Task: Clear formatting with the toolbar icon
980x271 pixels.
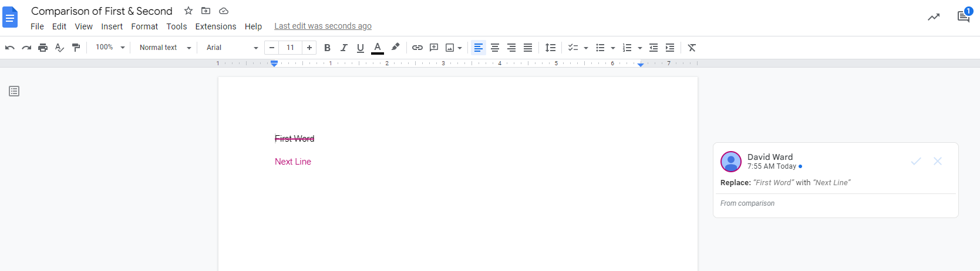Action: coord(692,48)
